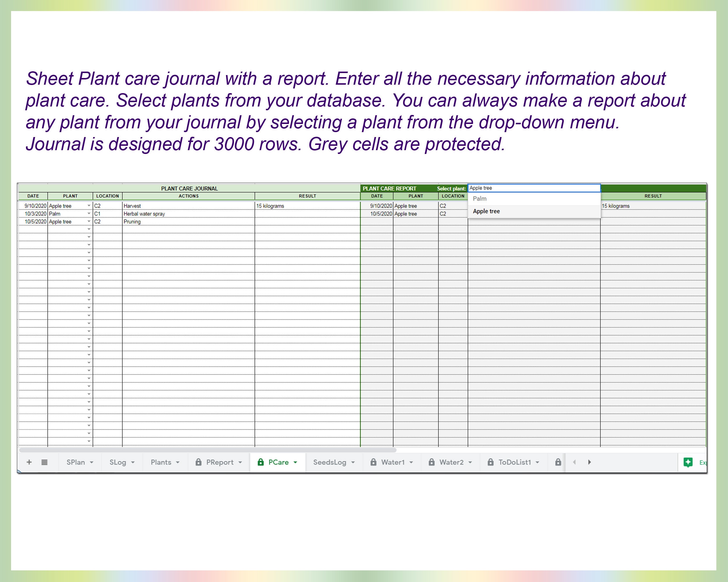Open the PCare tab options arrow

pyautogui.click(x=295, y=463)
